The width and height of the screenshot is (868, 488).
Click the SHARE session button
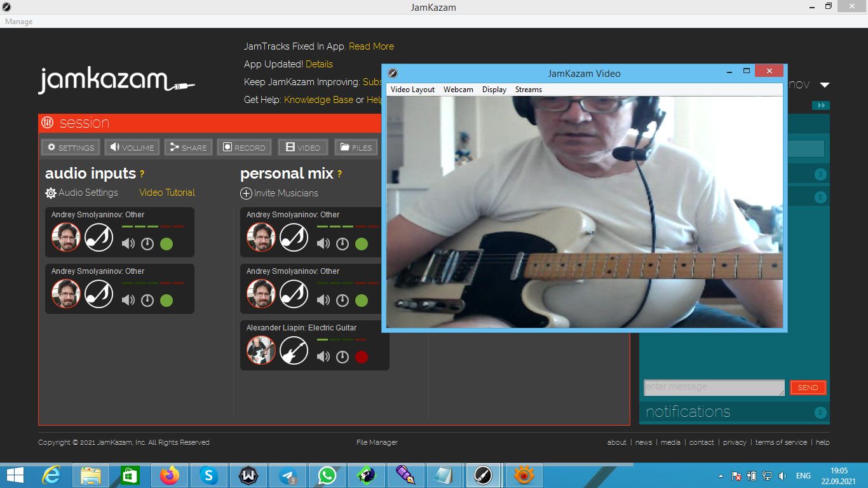click(188, 147)
